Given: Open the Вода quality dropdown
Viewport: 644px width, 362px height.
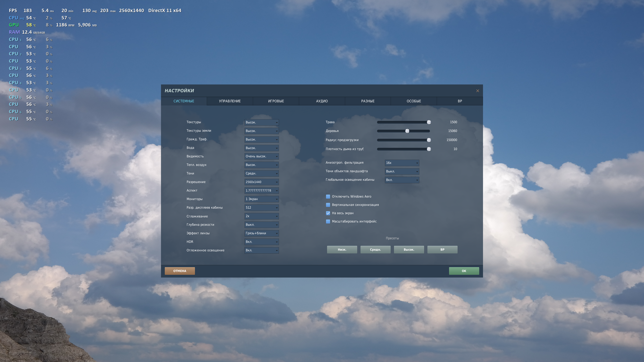Looking at the screenshot, I should coord(262,148).
